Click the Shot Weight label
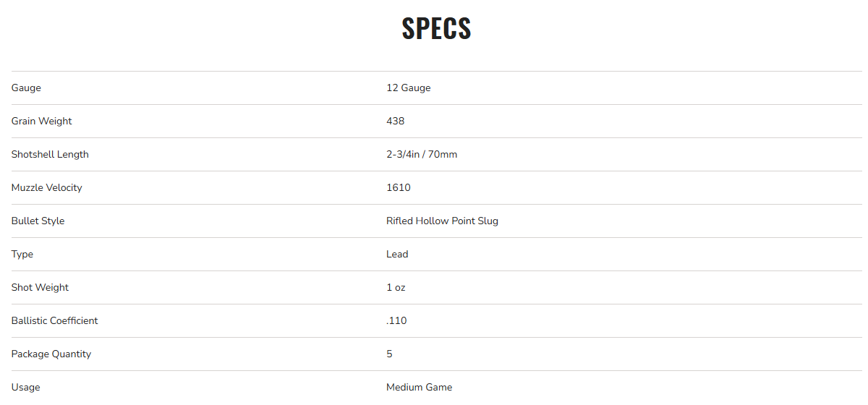The image size is (868, 405). point(40,288)
